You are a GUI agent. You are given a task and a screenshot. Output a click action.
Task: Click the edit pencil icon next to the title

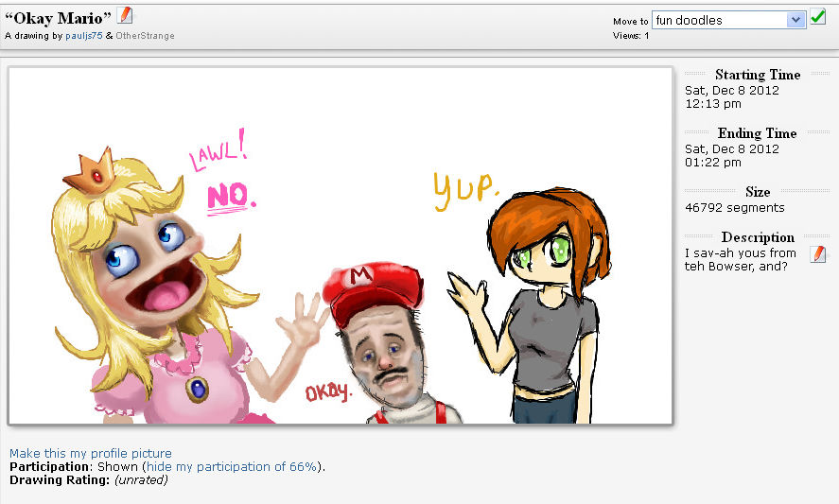click(x=125, y=15)
